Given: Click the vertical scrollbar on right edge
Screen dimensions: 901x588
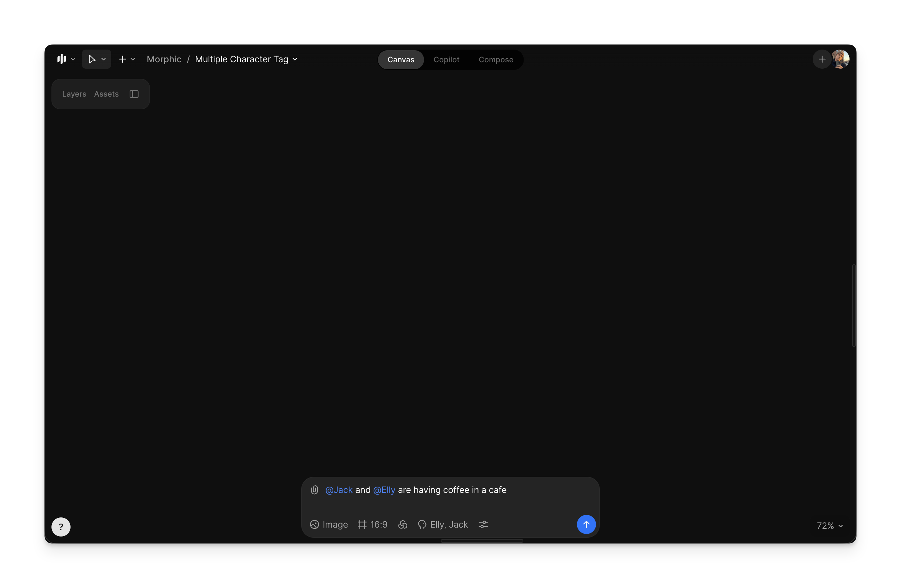Looking at the screenshot, I should pyautogui.click(x=854, y=305).
